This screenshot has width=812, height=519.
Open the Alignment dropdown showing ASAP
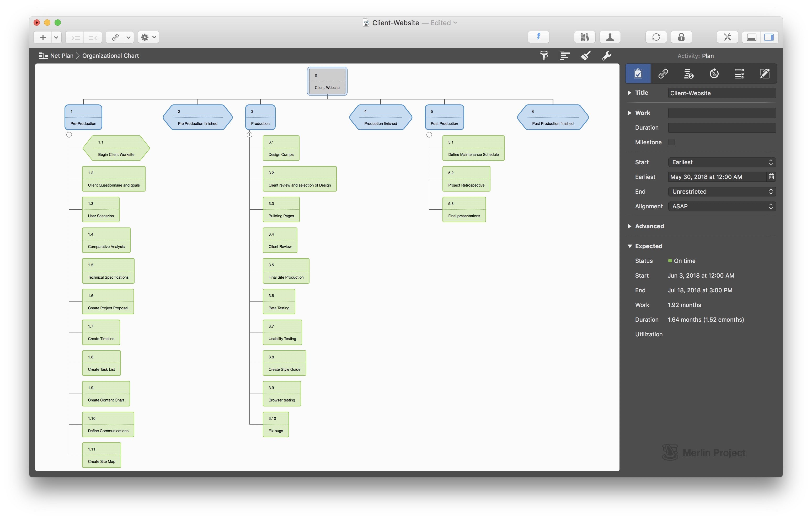point(722,206)
